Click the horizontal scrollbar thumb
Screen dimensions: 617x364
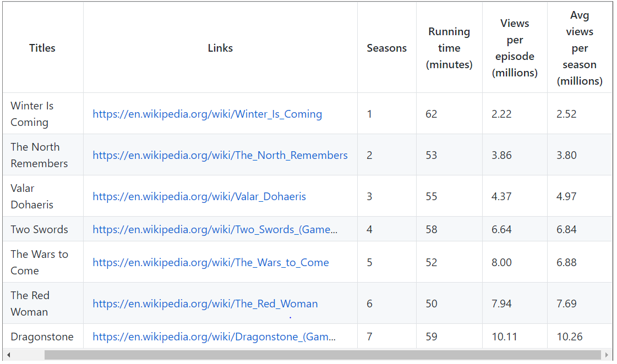pyautogui.click(x=323, y=355)
